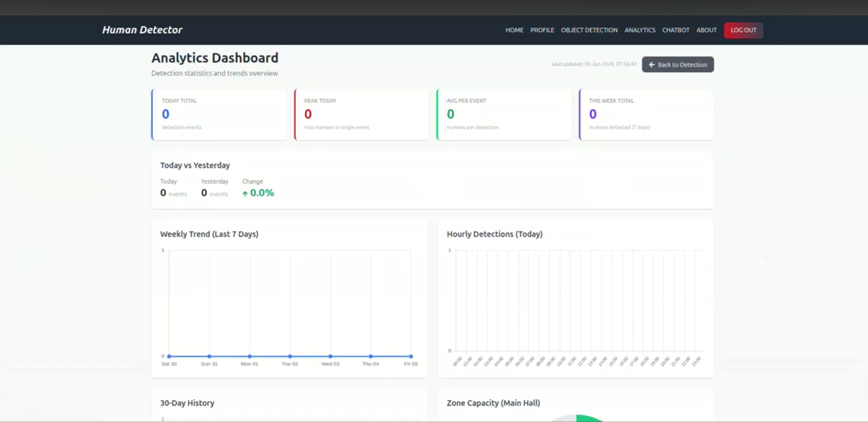
Task: Open OBJECT DETECTION in navbar
Action: (589, 30)
